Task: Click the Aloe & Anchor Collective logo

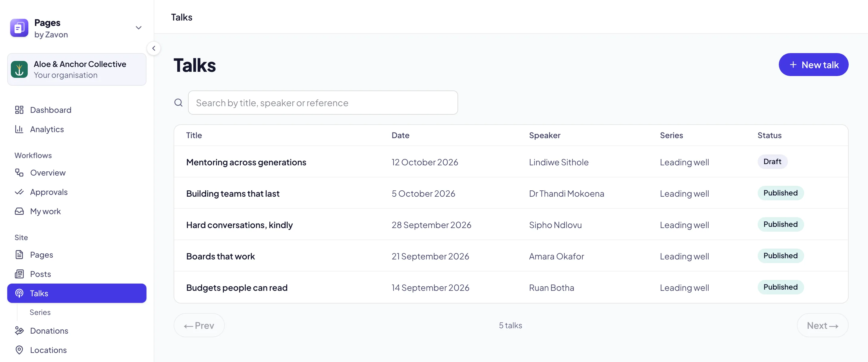Action: pos(19,69)
